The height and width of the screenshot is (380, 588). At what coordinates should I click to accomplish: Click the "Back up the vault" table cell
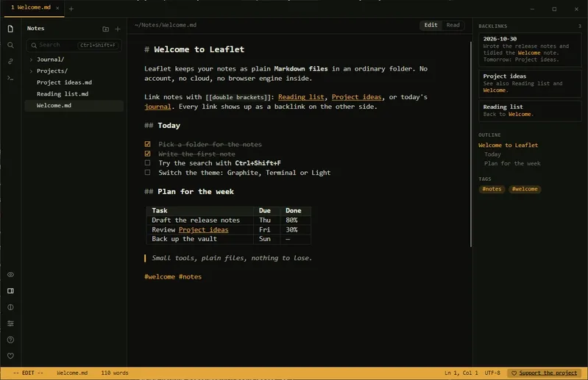[x=200, y=239]
